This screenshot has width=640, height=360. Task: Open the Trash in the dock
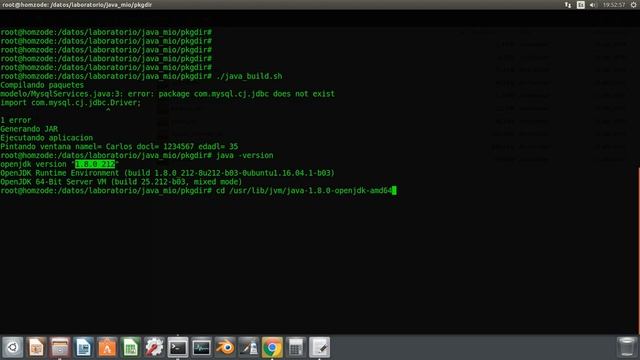point(627,347)
